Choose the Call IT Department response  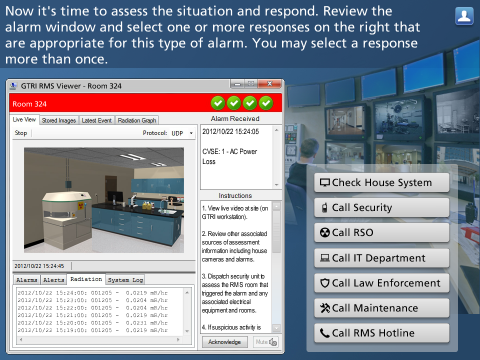tap(382, 258)
